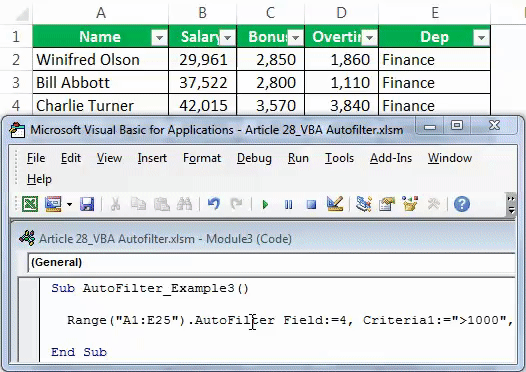The height and width of the screenshot is (372, 526).
Task: Open the File menu
Action: point(36,158)
